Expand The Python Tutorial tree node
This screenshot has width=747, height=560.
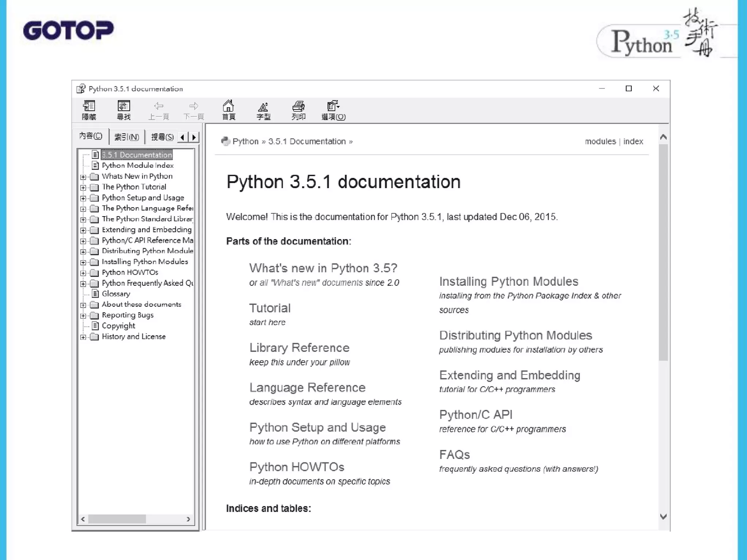click(83, 188)
